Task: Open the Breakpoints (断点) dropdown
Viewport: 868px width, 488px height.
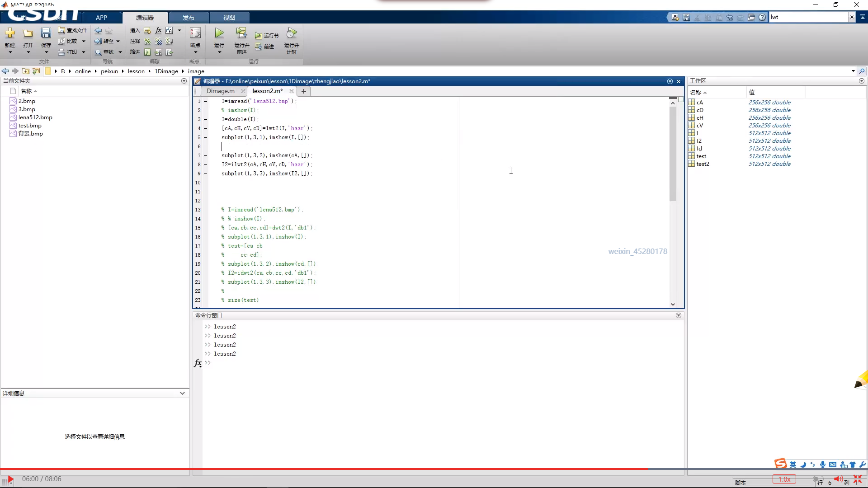Action: point(195,52)
